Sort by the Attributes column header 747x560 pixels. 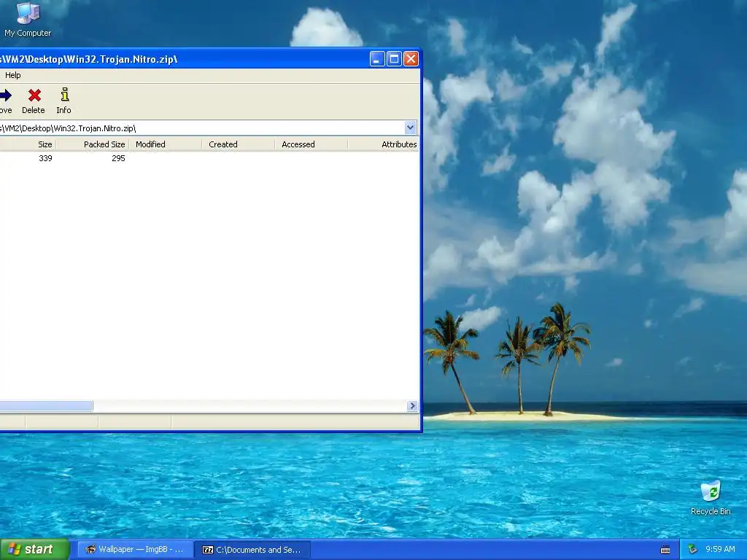pyautogui.click(x=384, y=144)
